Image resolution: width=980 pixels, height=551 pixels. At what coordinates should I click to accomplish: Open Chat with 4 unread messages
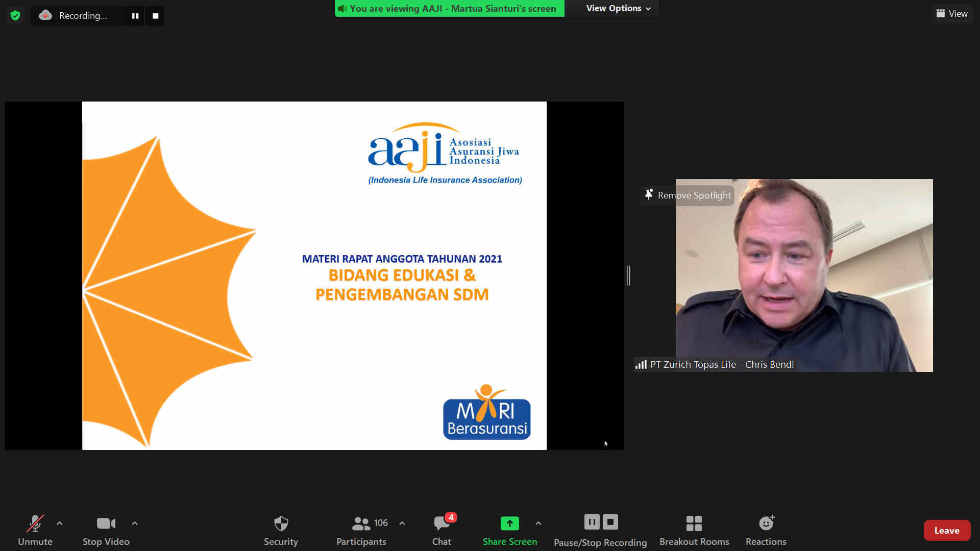[442, 531]
